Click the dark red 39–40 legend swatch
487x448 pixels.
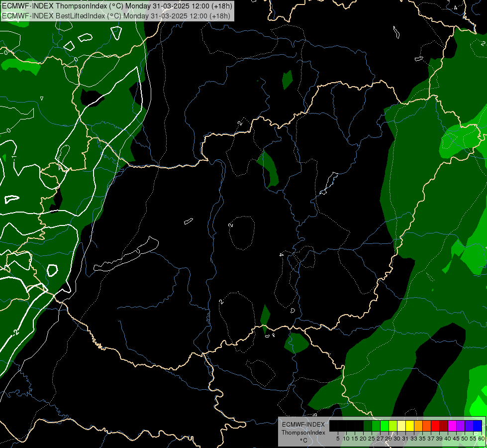[x=444, y=426]
